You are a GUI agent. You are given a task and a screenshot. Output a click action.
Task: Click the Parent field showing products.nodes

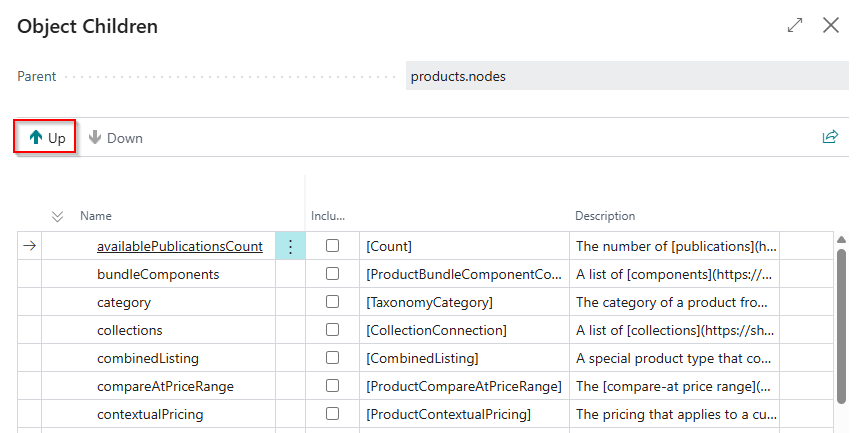tap(627, 76)
